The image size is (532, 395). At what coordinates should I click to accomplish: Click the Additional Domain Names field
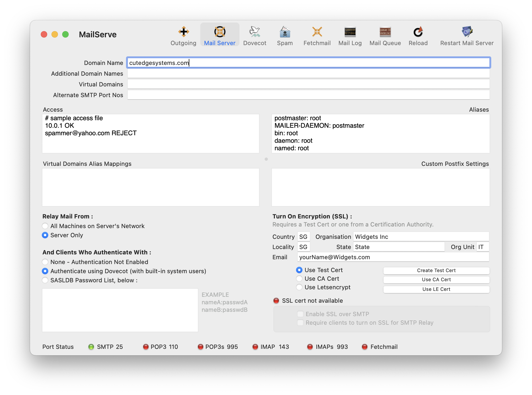(308, 74)
